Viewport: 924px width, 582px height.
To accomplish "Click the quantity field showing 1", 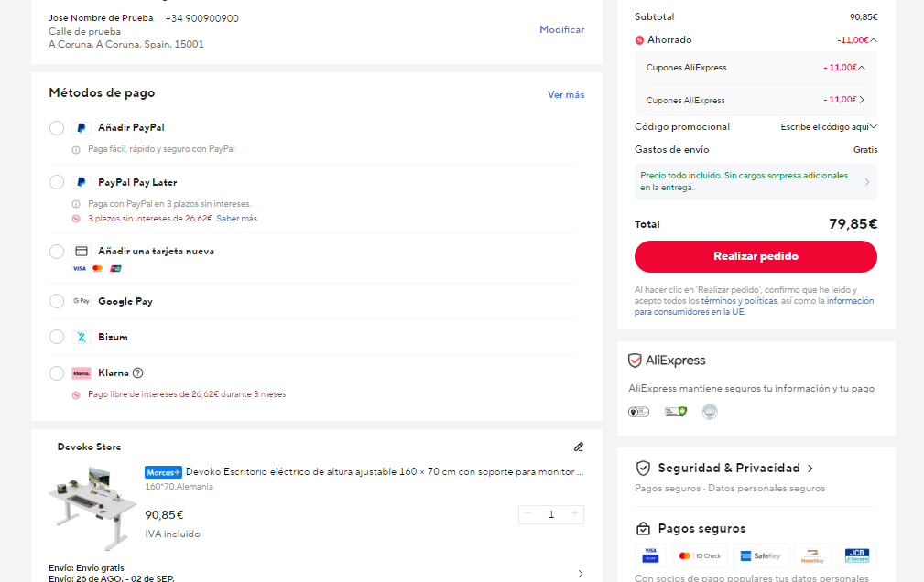I will pyautogui.click(x=551, y=514).
